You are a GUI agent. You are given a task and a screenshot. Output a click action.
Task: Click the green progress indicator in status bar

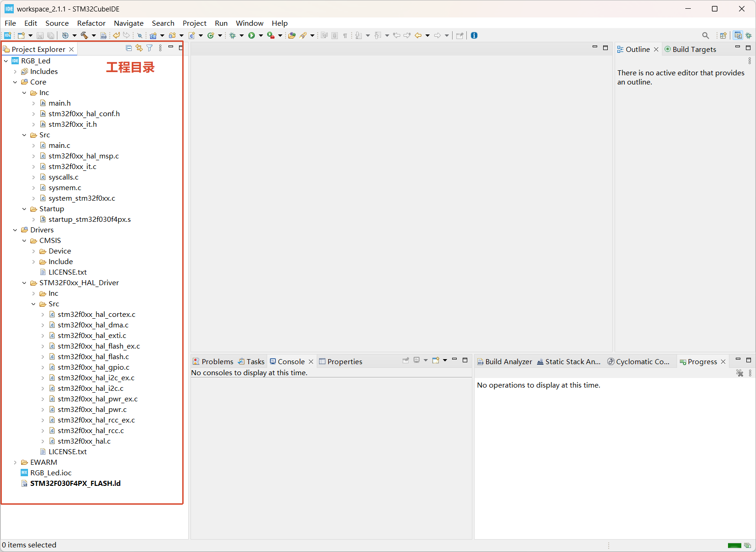point(734,545)
